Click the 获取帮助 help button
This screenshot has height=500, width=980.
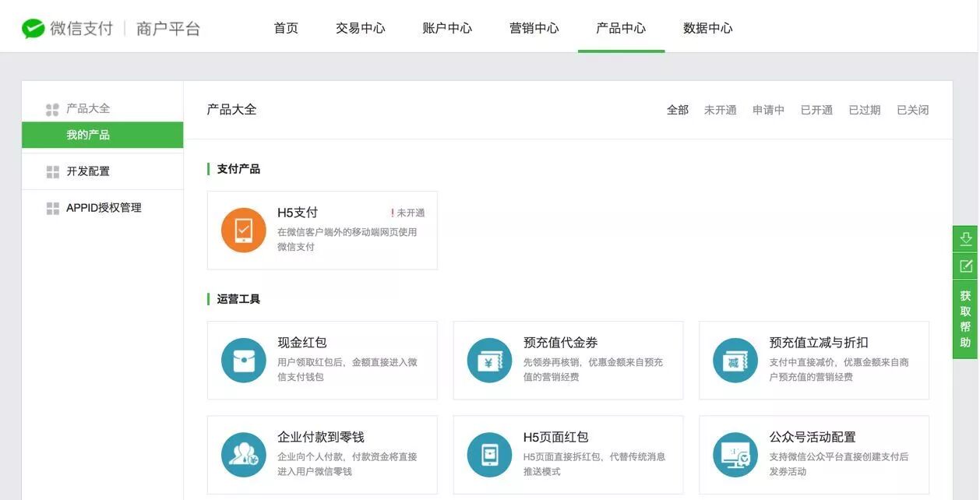coord(966,318)
